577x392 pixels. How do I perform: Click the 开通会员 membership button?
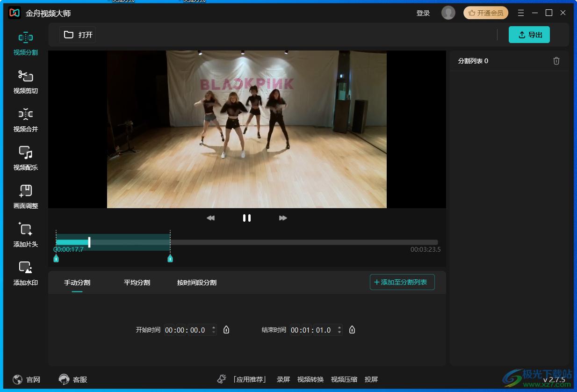coord(486,13)
